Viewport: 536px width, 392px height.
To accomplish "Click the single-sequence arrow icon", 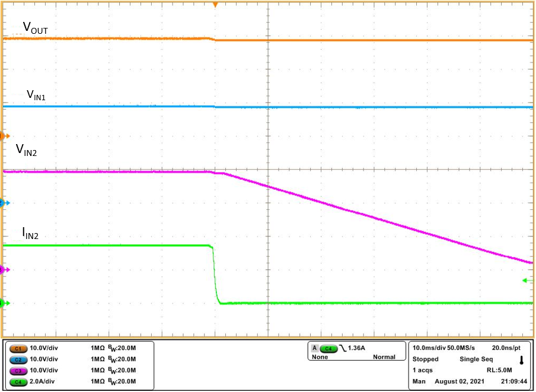I will [521, 359].
